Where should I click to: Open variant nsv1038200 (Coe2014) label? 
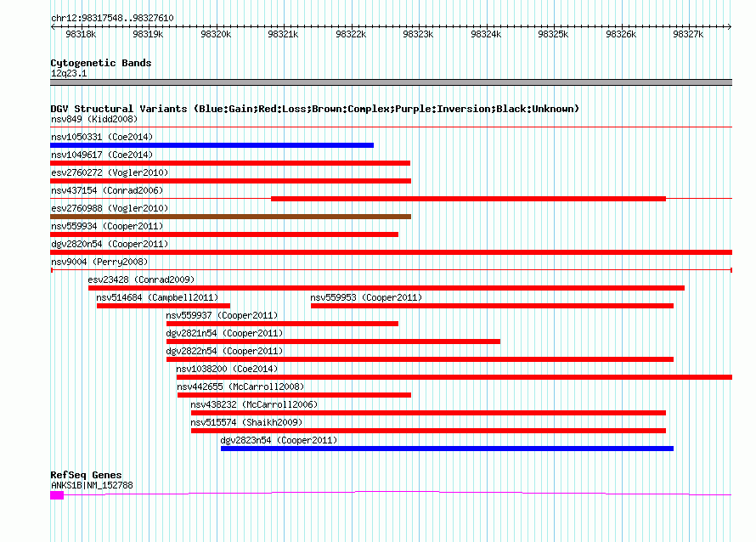(x=227, y=369)
